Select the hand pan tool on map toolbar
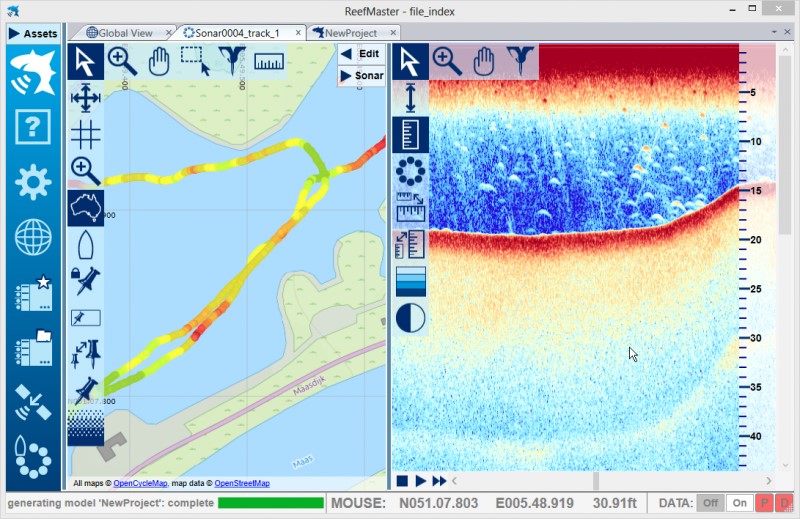This screenshot has width=800, height=519. click(x=159, y=61)
